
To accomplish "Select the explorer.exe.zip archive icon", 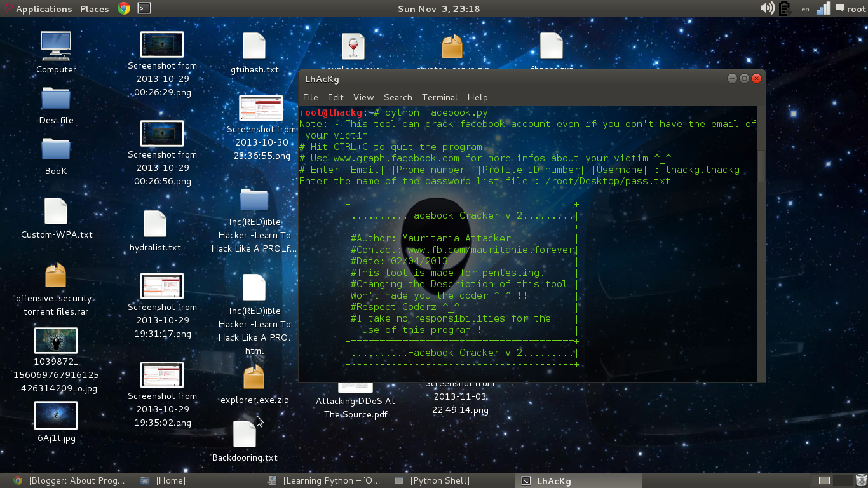I will click(254, 377).
